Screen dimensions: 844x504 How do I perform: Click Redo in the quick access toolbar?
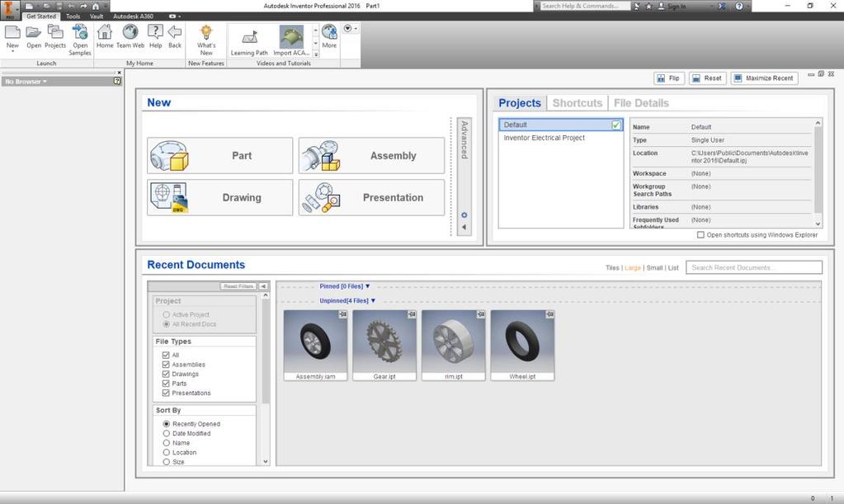point(83,6)
